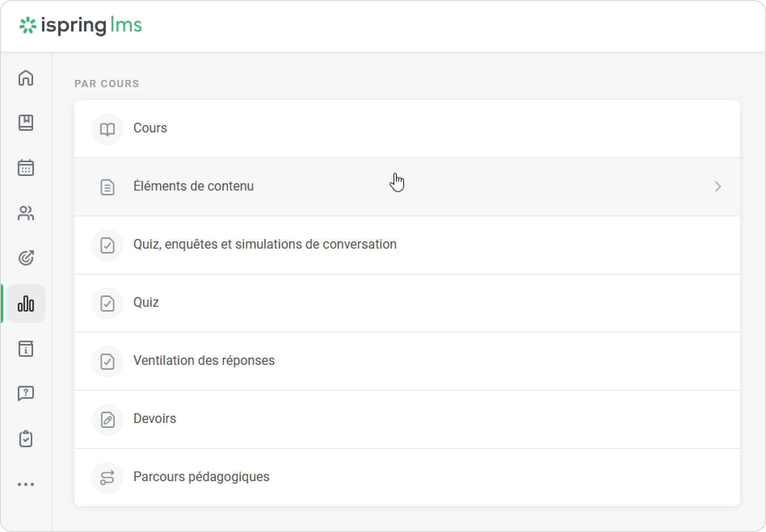The width and height of the screenshot is (766, 532).
Task: Click the iSpring LMS logo
Action: (81, 25)
